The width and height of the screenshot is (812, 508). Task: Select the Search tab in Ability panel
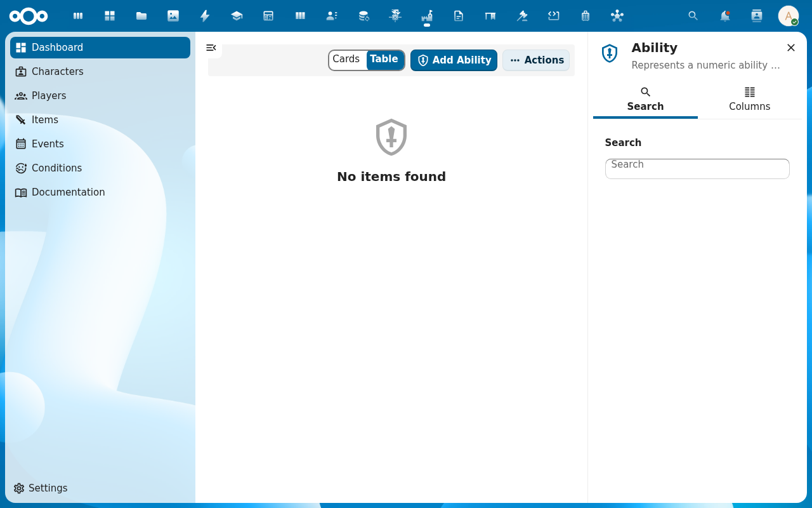point(645,100)
